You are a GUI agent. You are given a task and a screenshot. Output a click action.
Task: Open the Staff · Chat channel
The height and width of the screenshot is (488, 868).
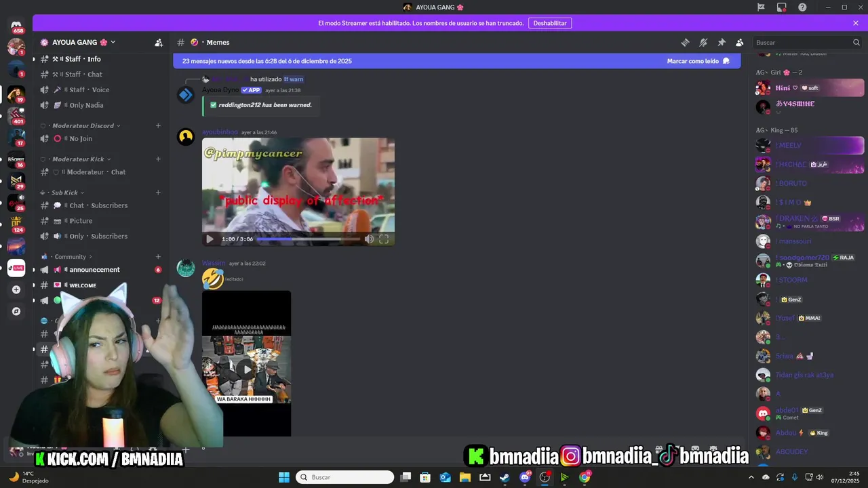coord(100,75)
